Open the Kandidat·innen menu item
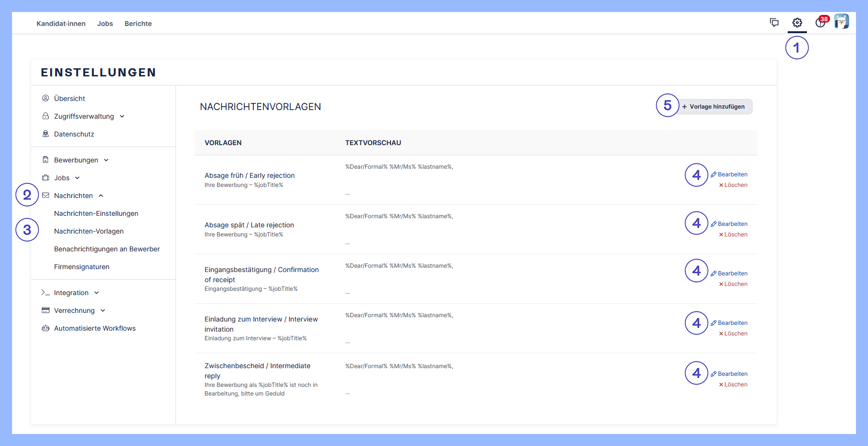Screen dimensions: 868x446 click(61, 24)
